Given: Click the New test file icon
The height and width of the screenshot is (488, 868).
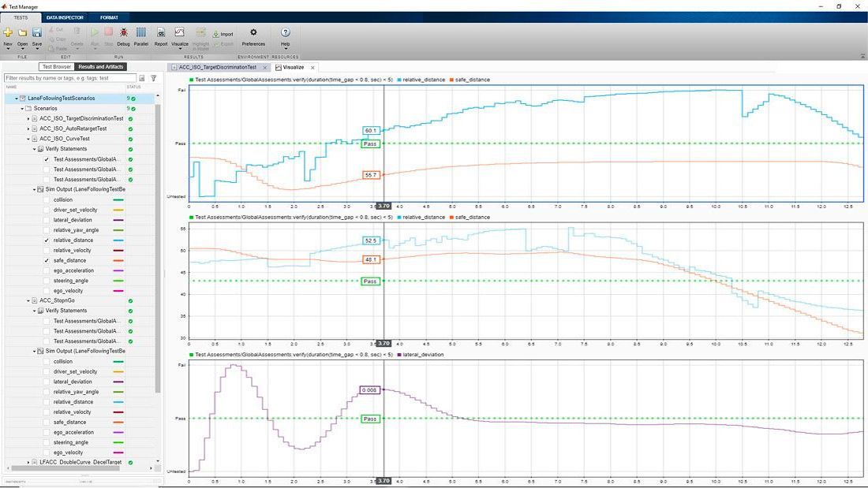Looking at the screenshot, I should tap(8, 33).
